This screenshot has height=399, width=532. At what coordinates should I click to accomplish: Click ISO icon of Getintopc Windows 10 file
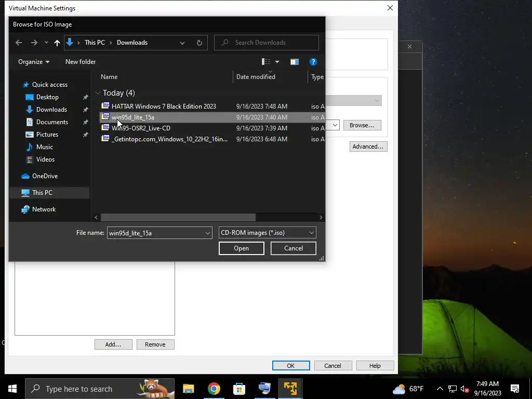click(x=105, y=138)
